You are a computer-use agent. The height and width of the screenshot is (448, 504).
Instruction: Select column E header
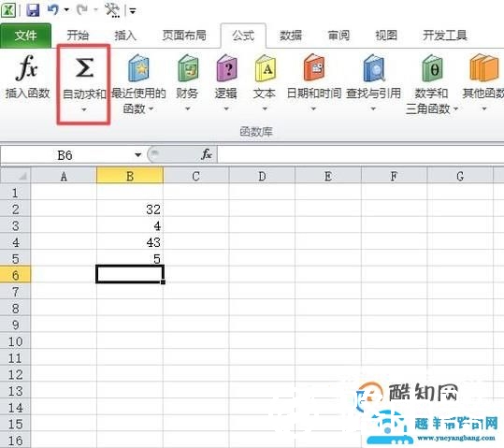(x=328, y=176)
